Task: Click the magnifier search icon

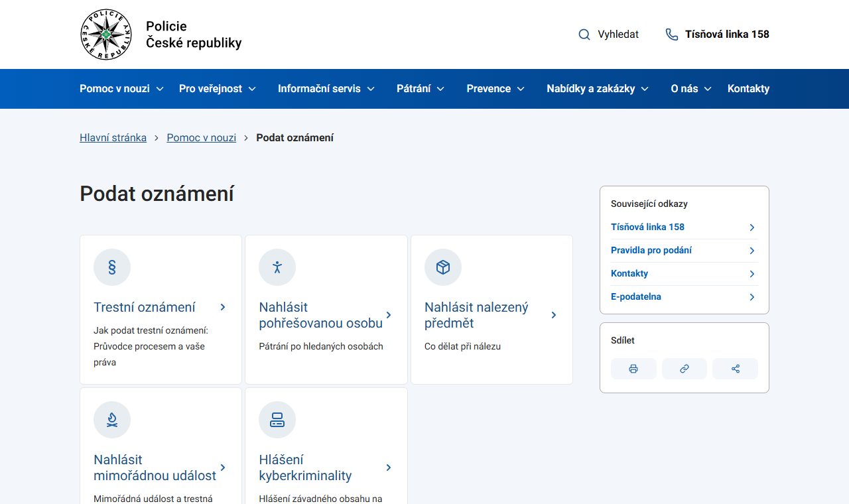Action: 584,34
